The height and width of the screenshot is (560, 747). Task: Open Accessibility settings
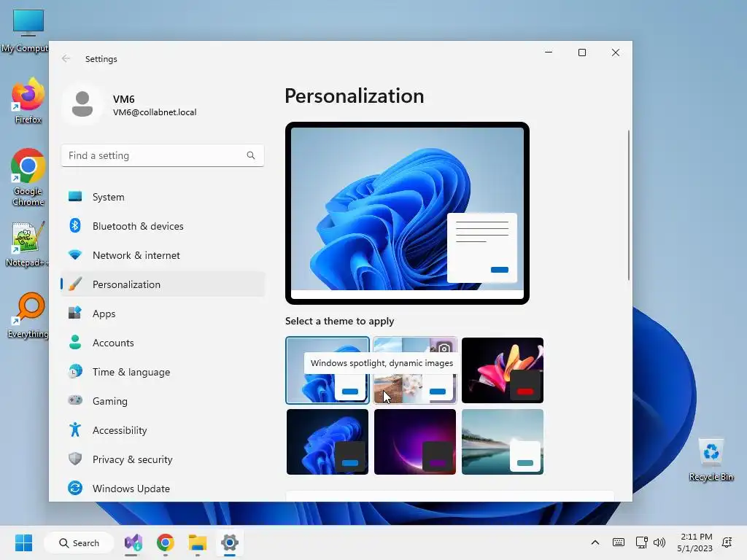pos(163,430)
